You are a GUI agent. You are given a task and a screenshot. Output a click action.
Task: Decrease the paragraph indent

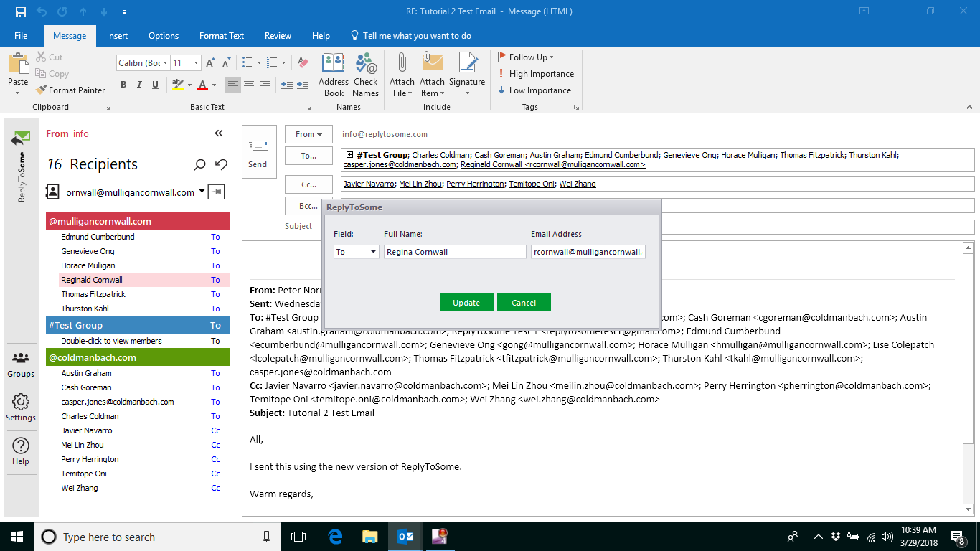point(286,85)
